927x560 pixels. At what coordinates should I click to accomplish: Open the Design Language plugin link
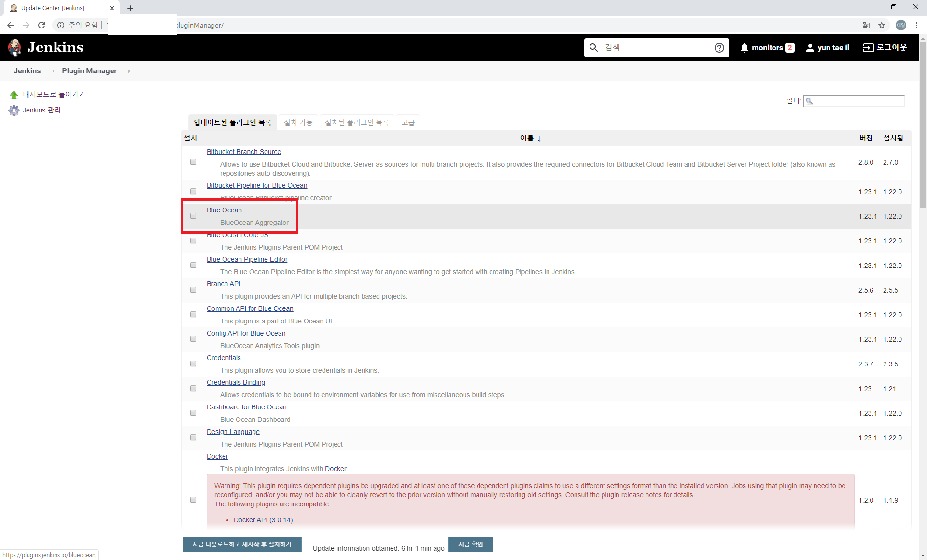(x=233, y=432)
